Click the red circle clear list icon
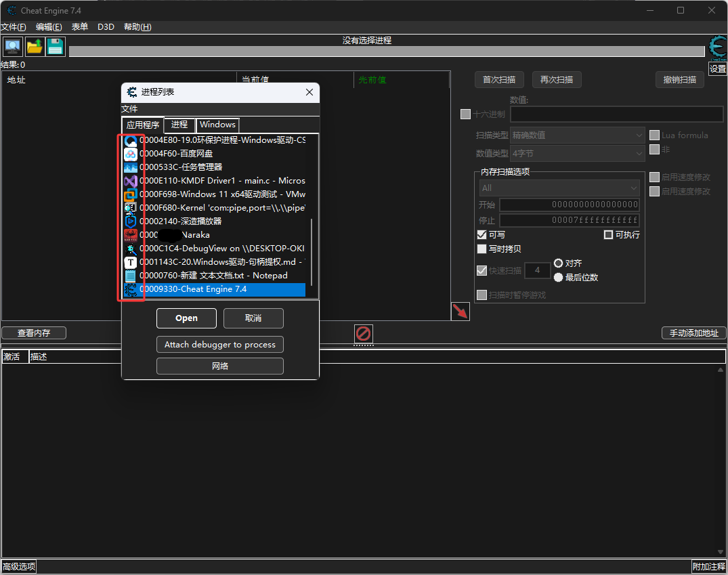728x575 pixels. 363,333
